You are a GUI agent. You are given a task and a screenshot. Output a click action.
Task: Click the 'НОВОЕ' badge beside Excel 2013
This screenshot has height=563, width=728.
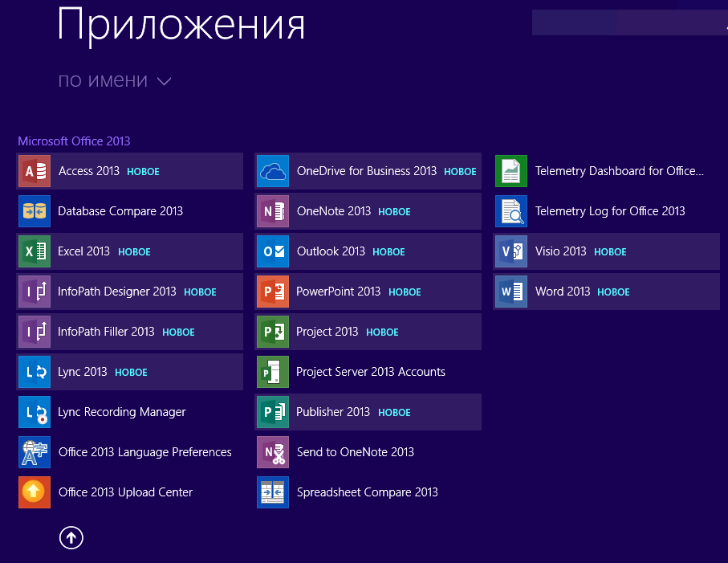coord(134,252)
